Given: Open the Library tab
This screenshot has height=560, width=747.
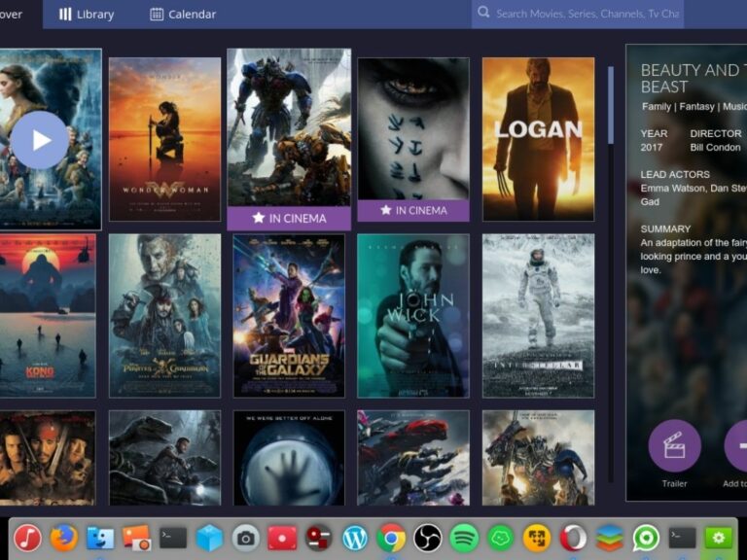Looking at the screenshot, I should (x=87, y=15).
